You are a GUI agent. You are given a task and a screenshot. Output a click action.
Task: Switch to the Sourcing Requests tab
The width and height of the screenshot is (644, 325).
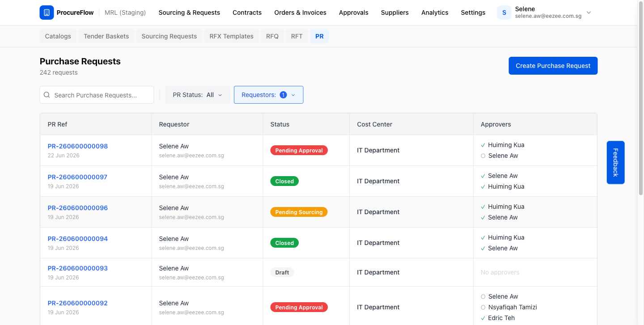(169, 36)
